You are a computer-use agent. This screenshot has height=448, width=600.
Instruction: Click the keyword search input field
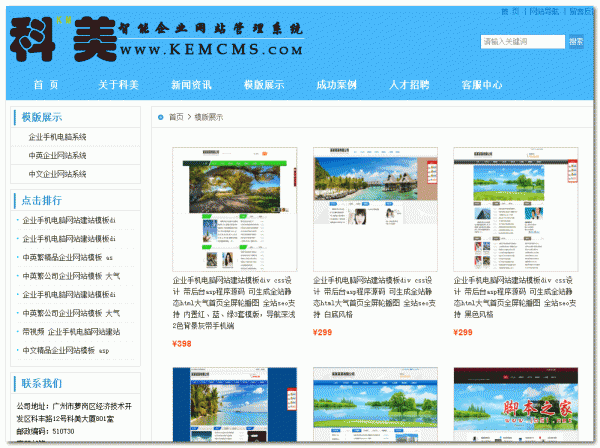(x=522, y=41)
